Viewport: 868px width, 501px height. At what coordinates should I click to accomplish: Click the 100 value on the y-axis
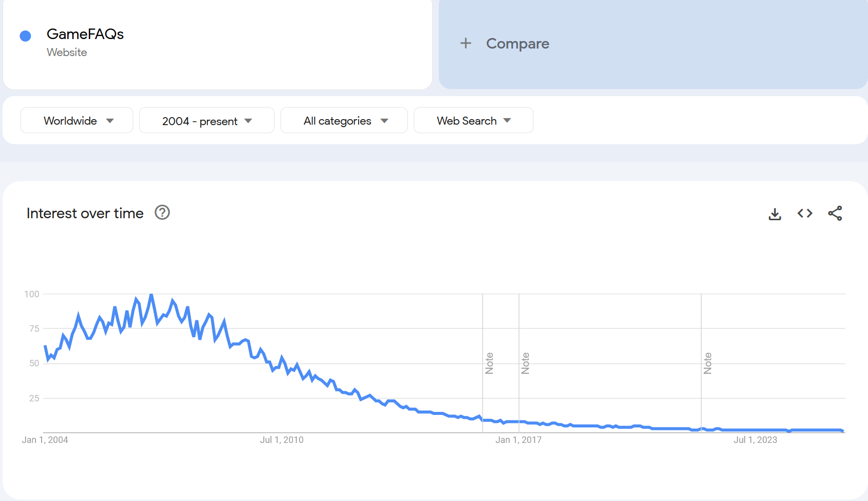32,294
